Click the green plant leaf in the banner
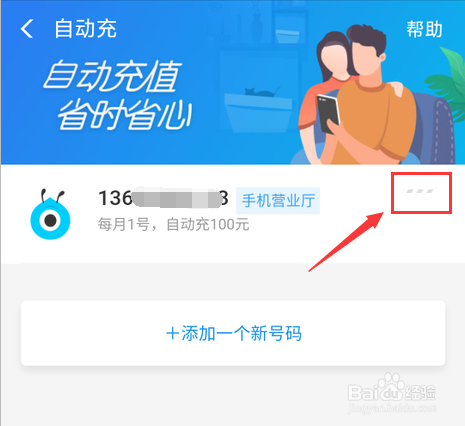Image resolution: width=465 pixels, height=426 pixels. [x=447, y=82]
